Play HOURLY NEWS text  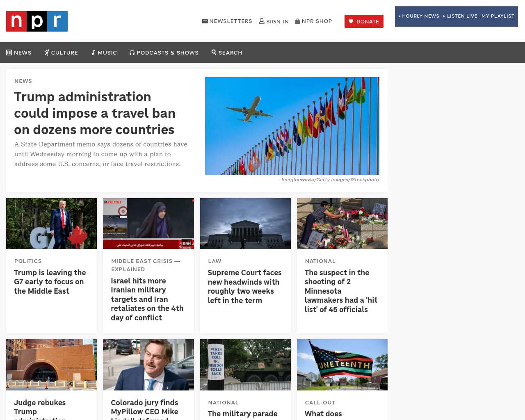pyautogui.click(x=420, y=16)
